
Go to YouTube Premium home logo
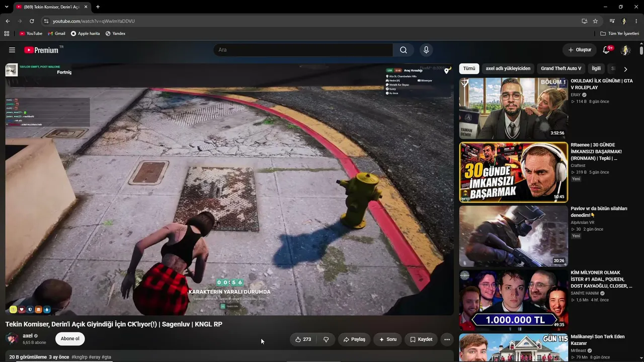(42, 50)
